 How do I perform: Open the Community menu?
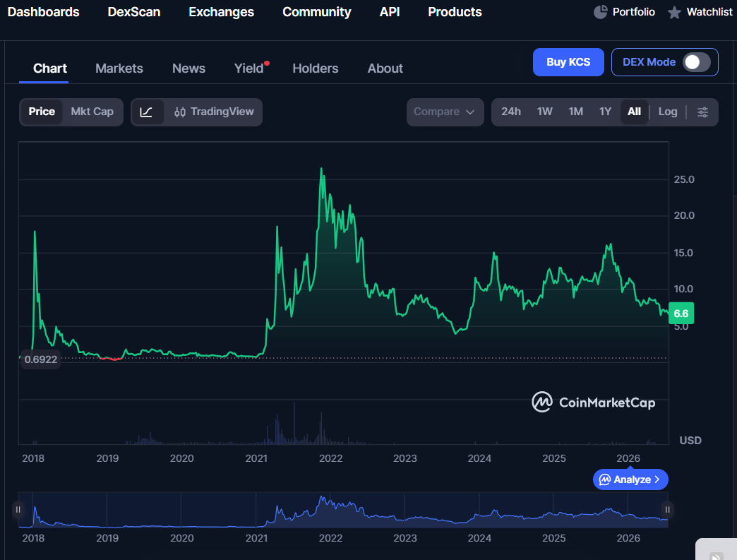317,12
